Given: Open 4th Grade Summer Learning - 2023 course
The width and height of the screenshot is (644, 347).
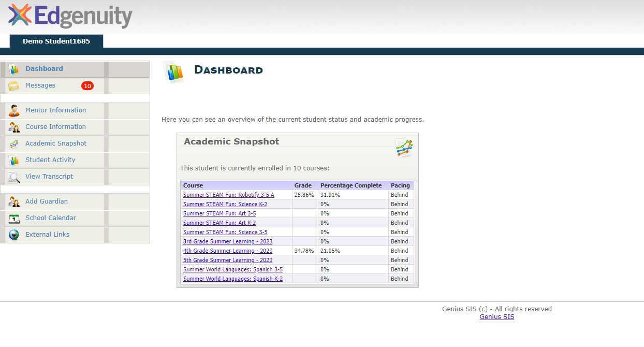Looking at the screenshot, I should click(227, 250).
